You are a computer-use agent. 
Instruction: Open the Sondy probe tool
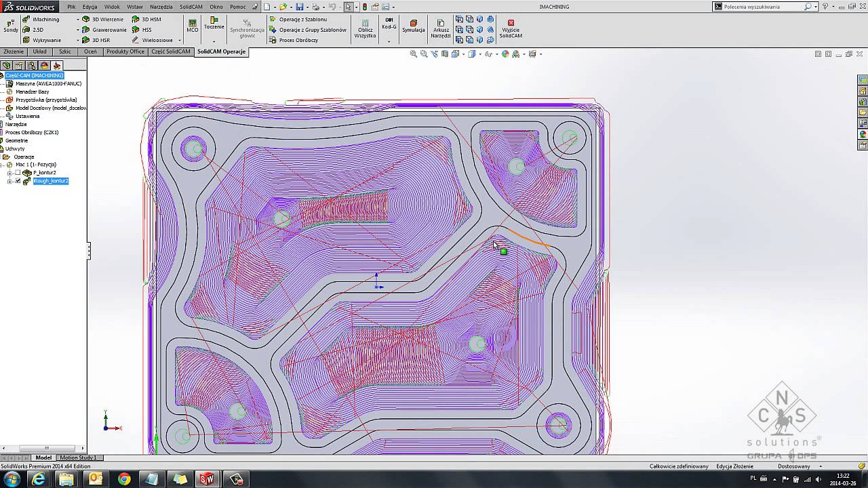[11, 26]
